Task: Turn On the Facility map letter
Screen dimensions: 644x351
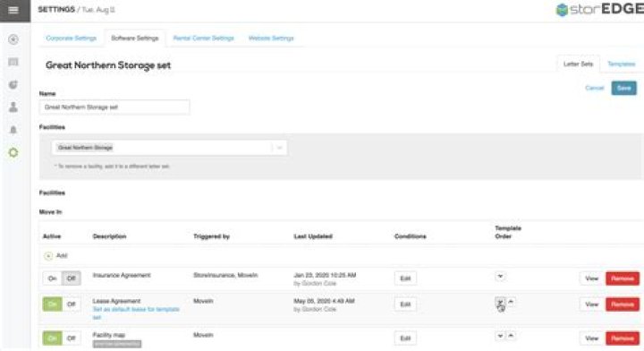Action: point(52,338)
